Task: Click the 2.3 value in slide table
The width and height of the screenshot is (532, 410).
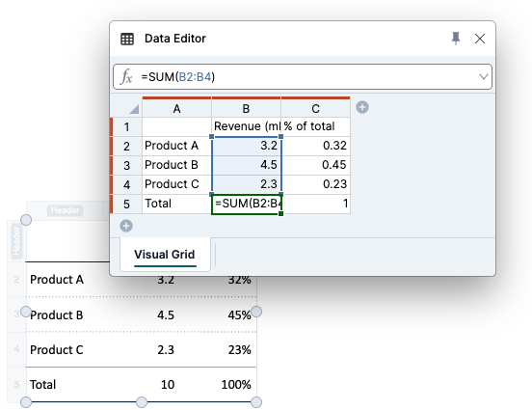Action: (x=166, y=350)
